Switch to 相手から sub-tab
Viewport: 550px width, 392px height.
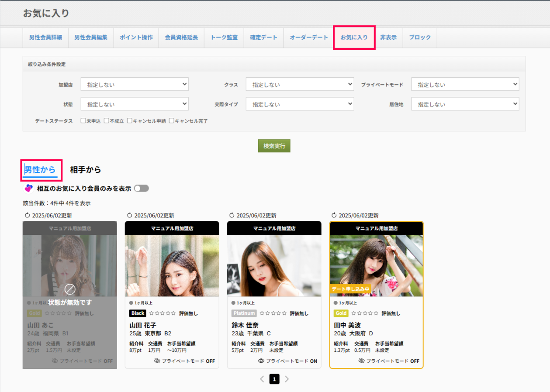[x=86, y=170]
